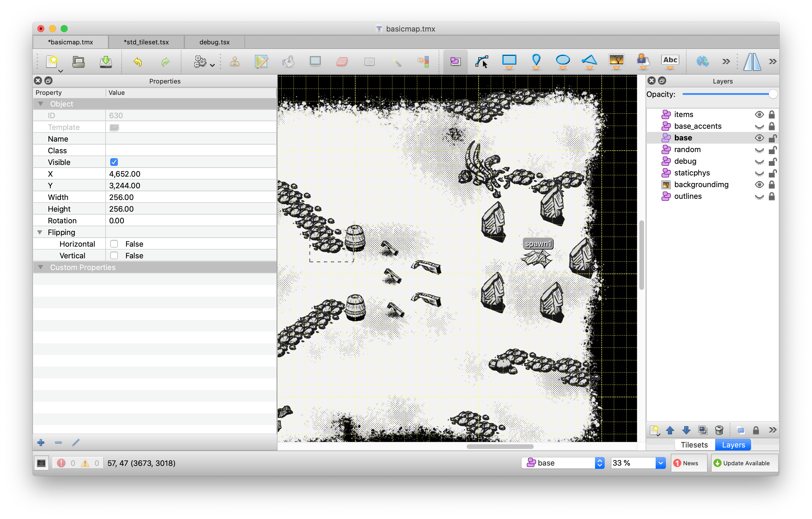
Task: Select the Select Same Tile tool
Action: [423, 61]
